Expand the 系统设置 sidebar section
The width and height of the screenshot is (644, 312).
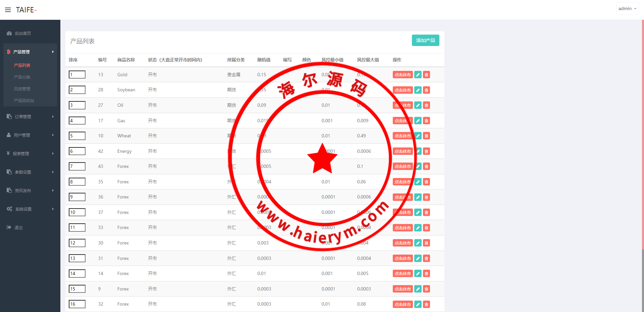pyautogui.click(x=30, y=209)
